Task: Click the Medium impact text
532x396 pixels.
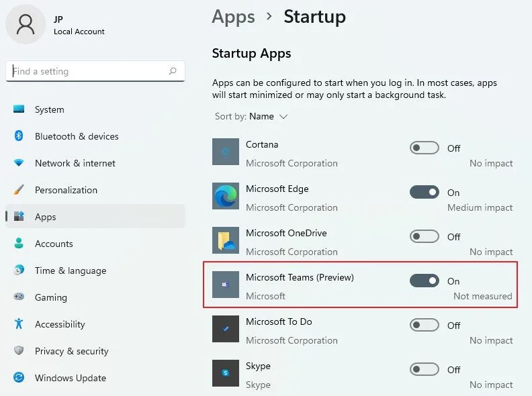Action: tap(480, 207)
